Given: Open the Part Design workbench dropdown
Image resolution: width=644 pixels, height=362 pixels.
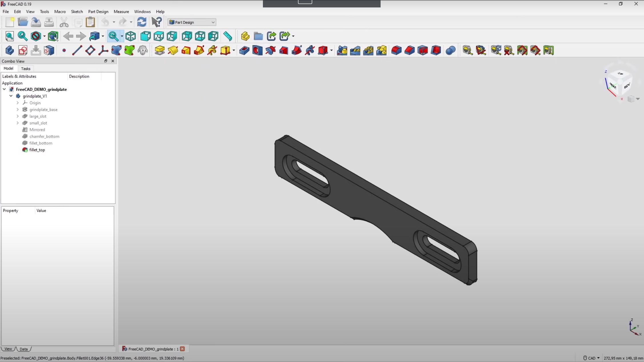Looking at the screenshot, I should [x=213, y=22].
